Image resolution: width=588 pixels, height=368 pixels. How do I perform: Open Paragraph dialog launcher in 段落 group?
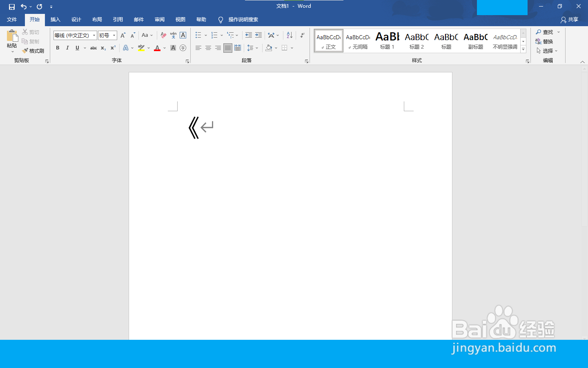click(x=307, y=61)
